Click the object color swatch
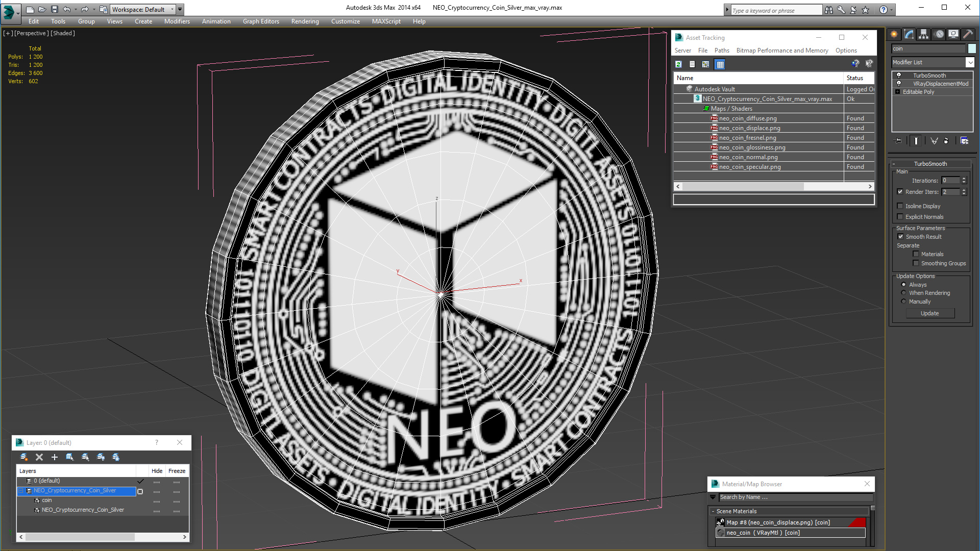This screenshot has height=551, width=980. [x=972, y=48]
